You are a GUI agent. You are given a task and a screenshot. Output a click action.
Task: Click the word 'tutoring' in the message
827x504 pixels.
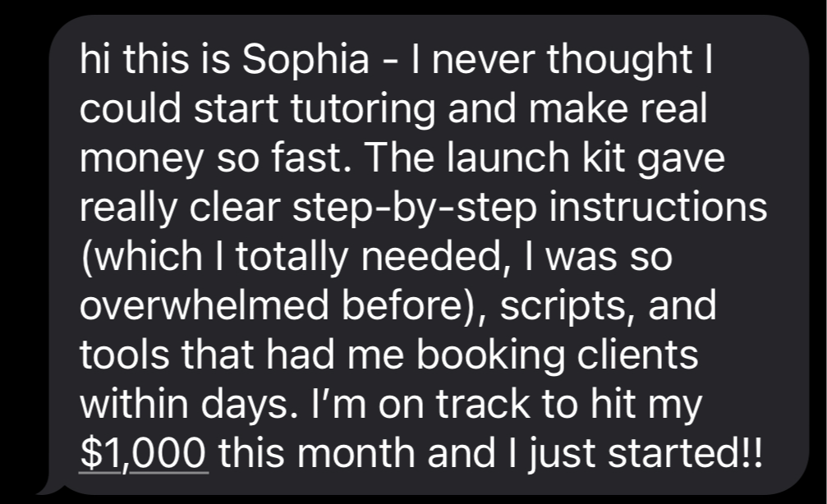point(363,108)
